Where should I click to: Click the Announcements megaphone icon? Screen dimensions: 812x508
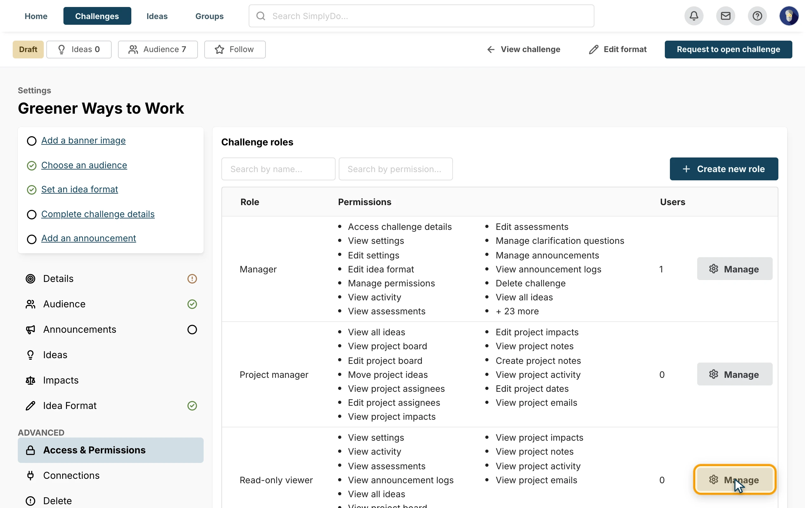[x=30, y=330]
